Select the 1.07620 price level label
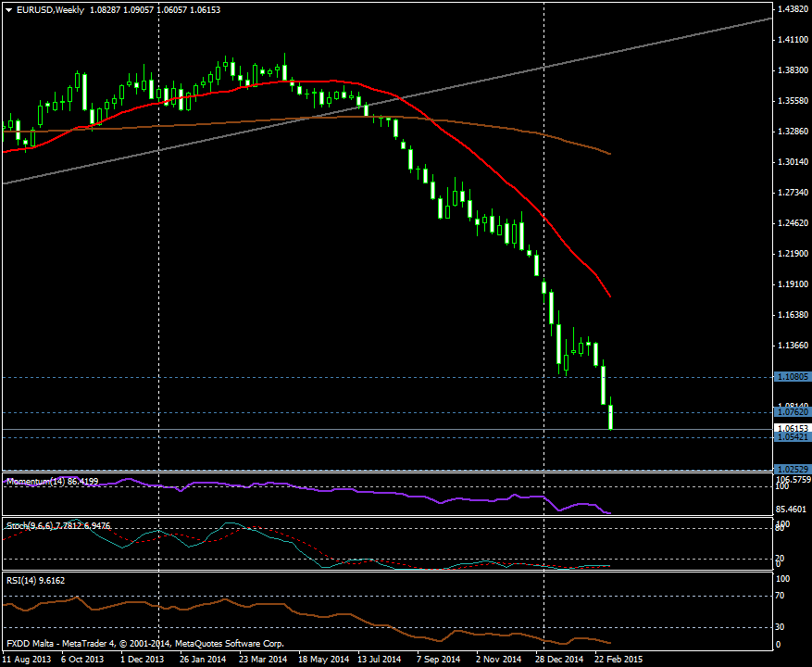The height and width of the screenshot is (667, 812). pyautogui.click(x=791, y=411)
